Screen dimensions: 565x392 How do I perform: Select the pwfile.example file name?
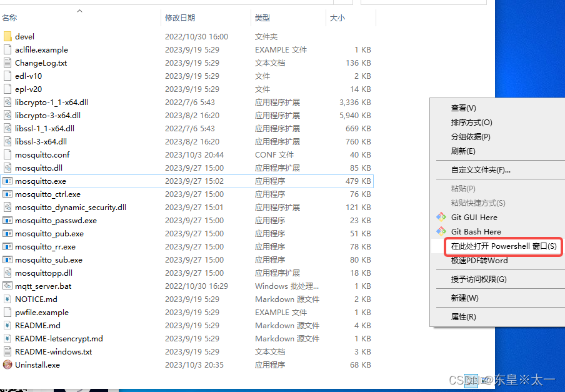[x=42, y=313]
